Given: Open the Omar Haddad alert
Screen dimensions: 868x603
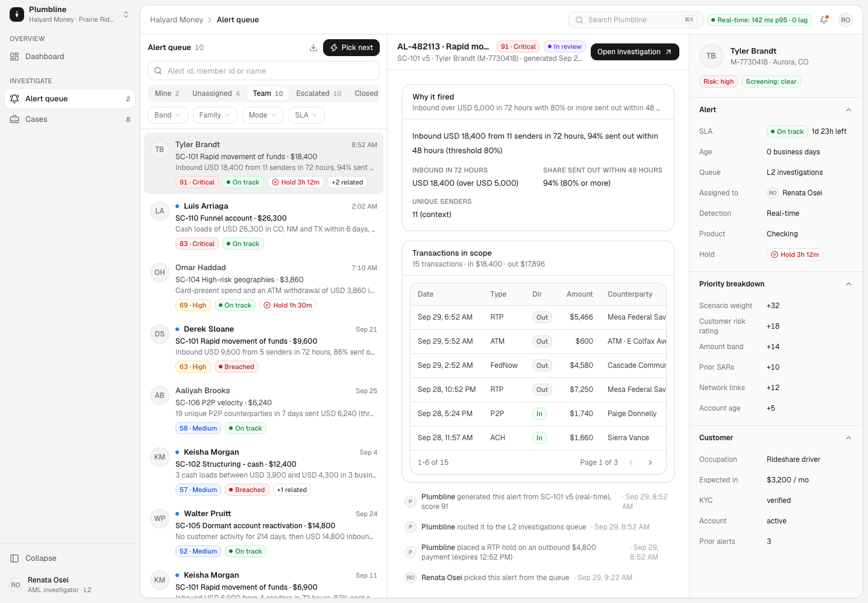Looking at the screenshot, I should click(x=264, y=286).
